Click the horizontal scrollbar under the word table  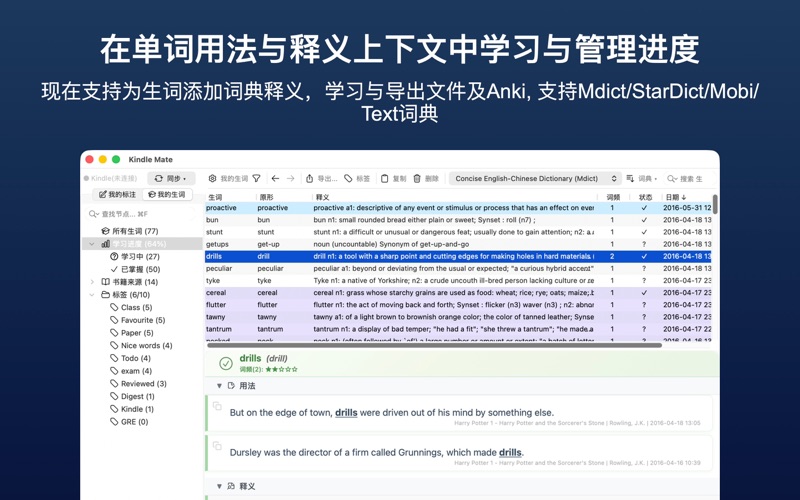[434, 345]
